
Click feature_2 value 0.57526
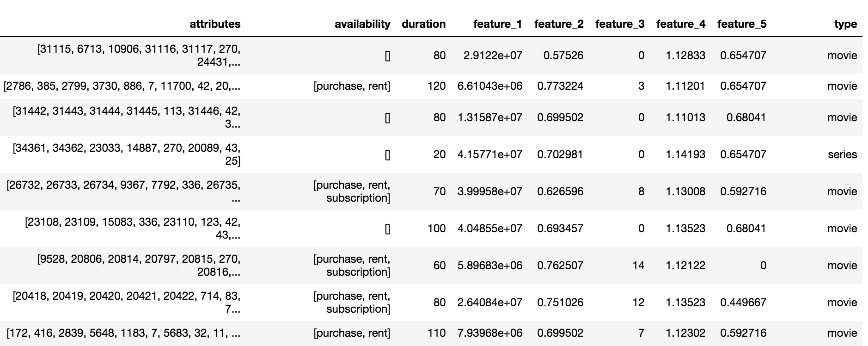[563, 56]
